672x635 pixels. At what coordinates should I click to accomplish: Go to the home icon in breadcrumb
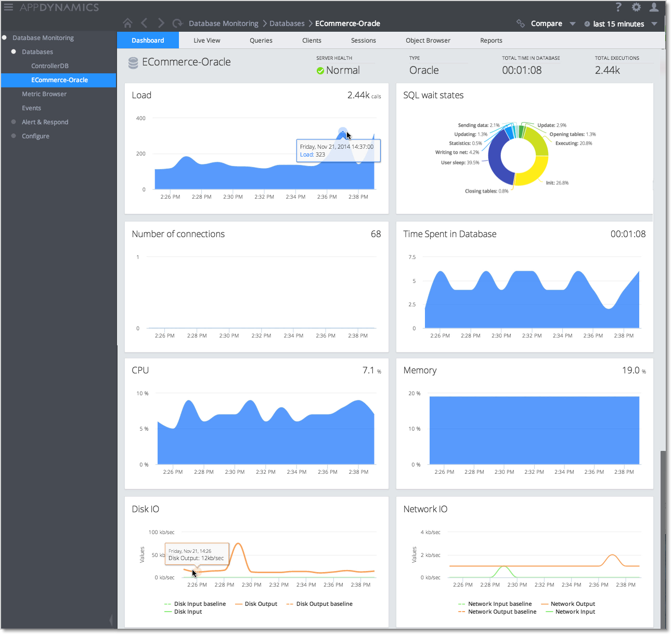coord(128,23)
